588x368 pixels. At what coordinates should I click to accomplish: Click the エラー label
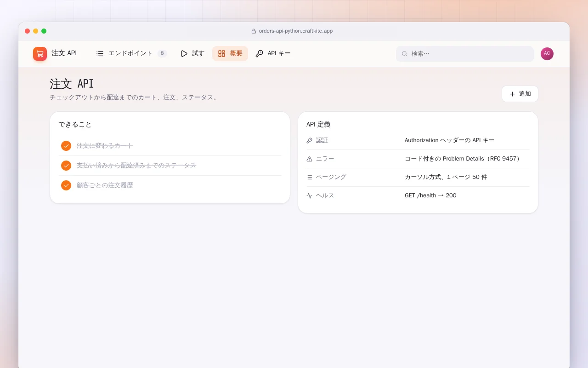click(325, 159)
